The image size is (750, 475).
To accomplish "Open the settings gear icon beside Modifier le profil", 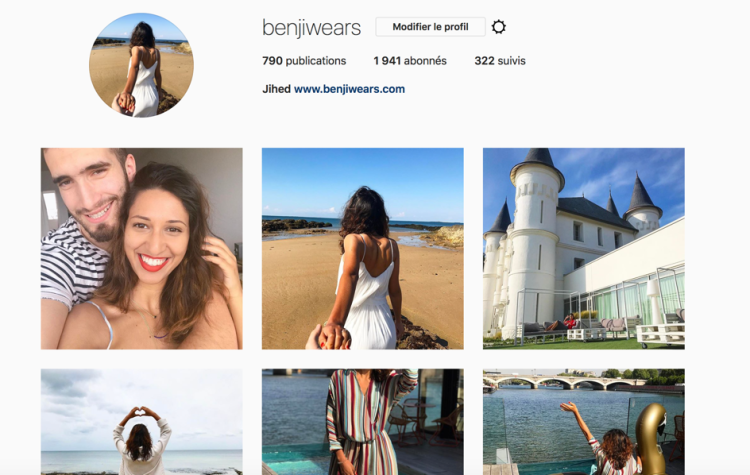I will [498, 27].
